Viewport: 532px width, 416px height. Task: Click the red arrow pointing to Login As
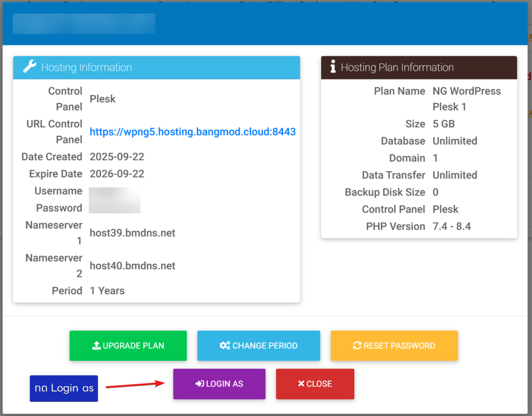[135, 385]
